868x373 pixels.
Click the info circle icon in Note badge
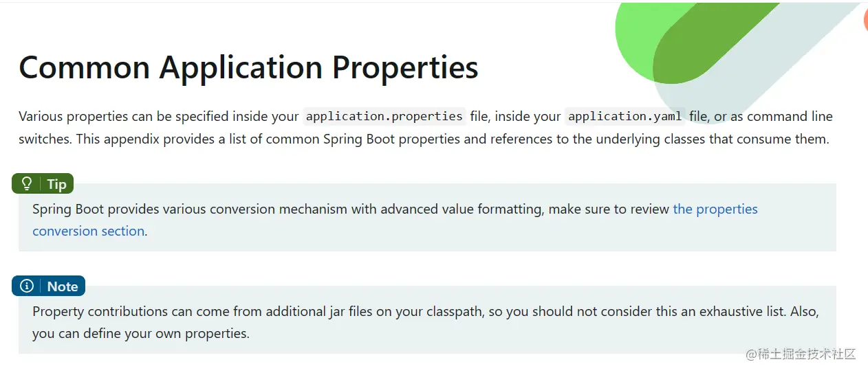coord(27,286)
